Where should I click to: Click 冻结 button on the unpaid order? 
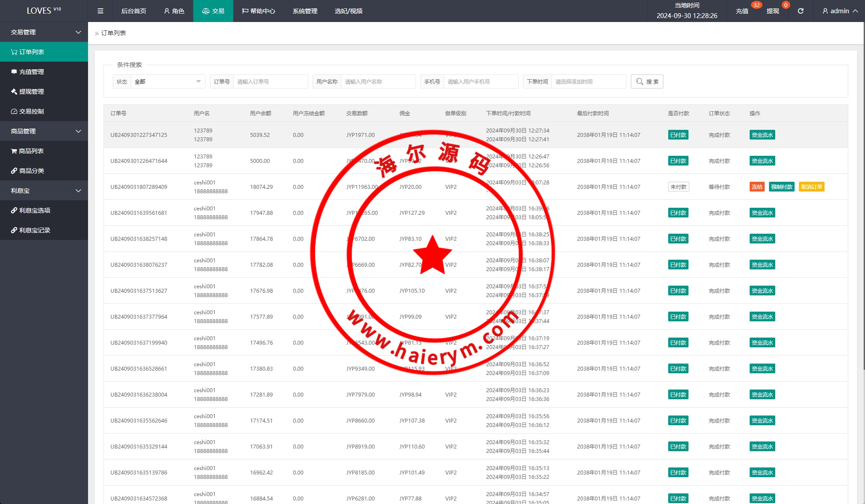(x=757, y=187)
